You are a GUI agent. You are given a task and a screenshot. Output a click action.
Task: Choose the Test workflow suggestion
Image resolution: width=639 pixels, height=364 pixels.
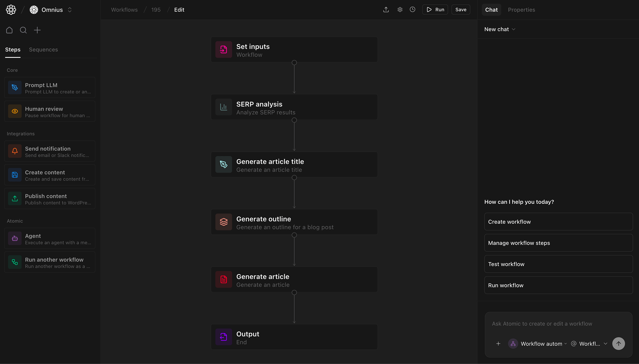[x=558, y=264]
